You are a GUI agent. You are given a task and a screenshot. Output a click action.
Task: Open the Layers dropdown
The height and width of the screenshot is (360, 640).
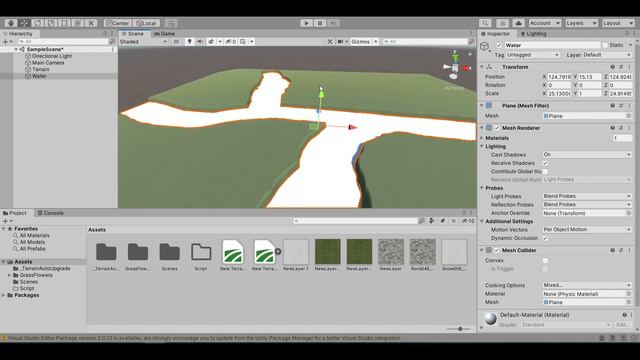[x=581, y=23]
